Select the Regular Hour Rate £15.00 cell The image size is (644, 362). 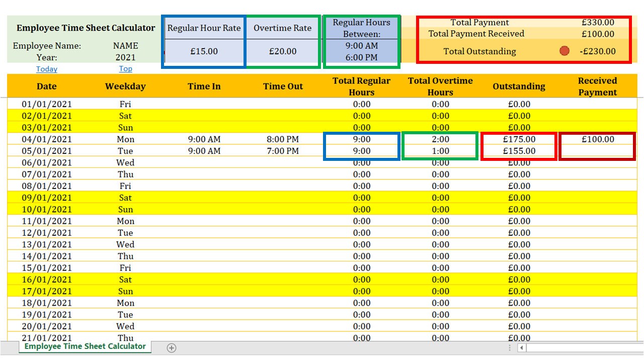point(203,51)
